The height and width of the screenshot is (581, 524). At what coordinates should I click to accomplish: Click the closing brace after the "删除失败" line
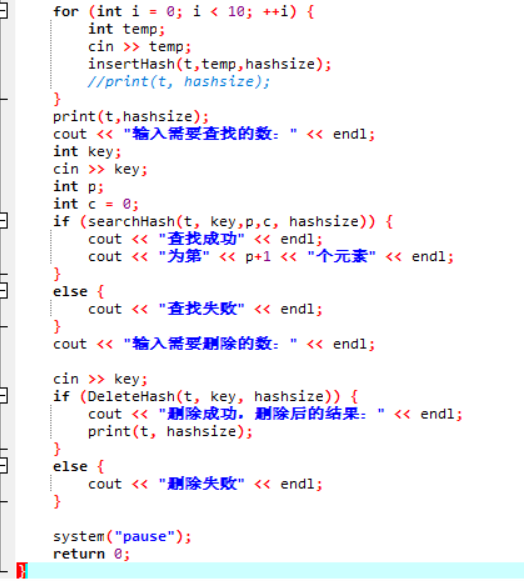coord(57,502)
